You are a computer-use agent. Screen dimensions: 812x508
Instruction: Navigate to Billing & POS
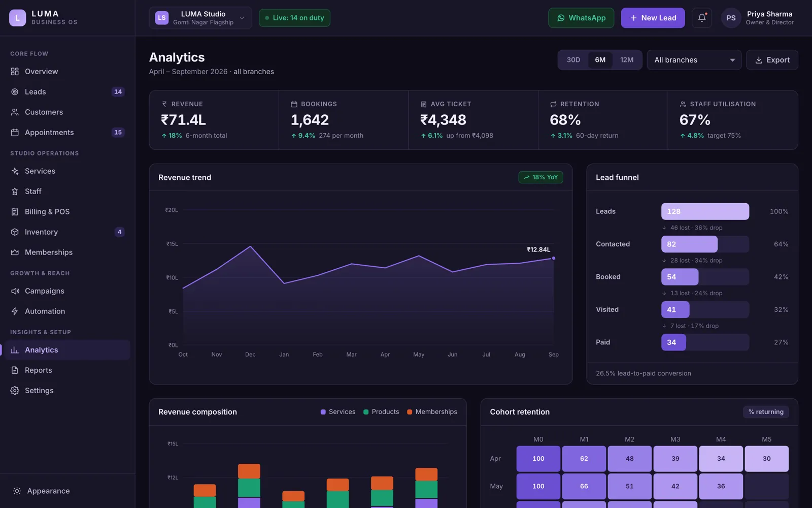pyautogui.click(x=67, y=212)
